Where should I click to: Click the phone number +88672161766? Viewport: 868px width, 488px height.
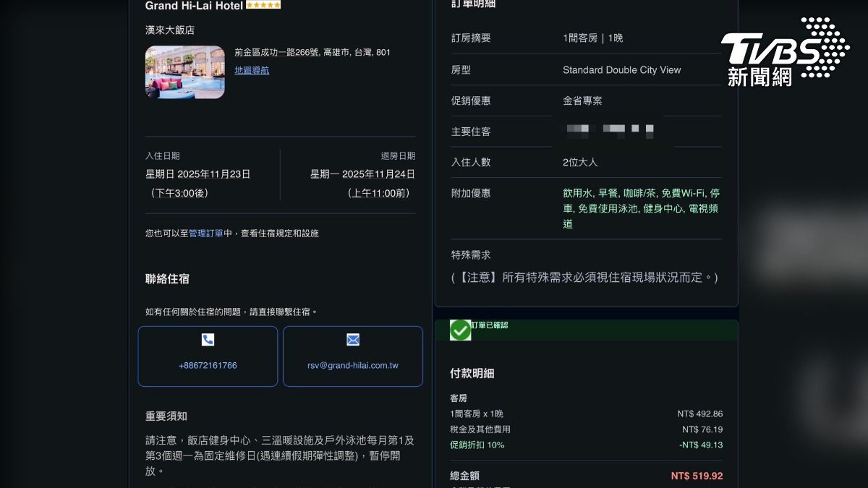point(208,365)
